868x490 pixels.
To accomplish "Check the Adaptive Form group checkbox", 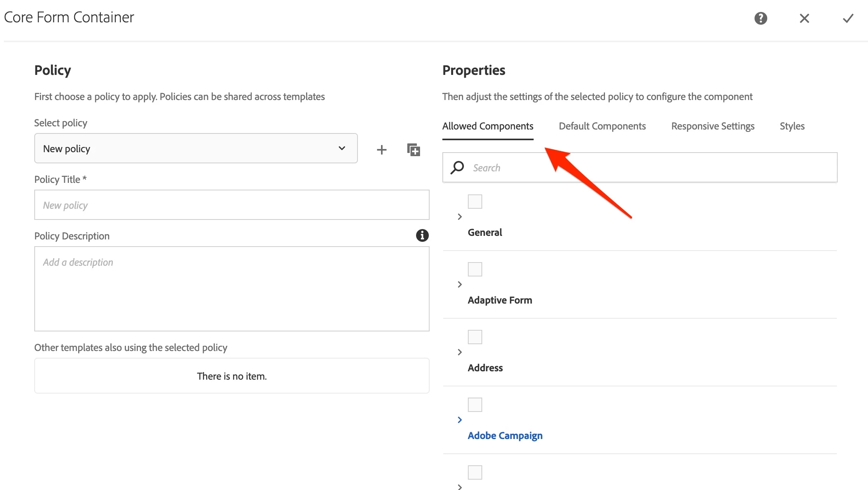I will pos(475,269).
